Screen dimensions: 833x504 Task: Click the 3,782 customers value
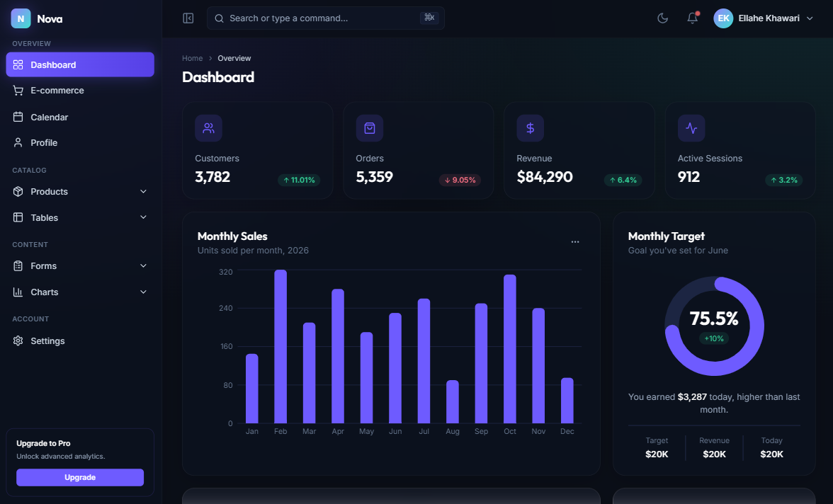212,177
